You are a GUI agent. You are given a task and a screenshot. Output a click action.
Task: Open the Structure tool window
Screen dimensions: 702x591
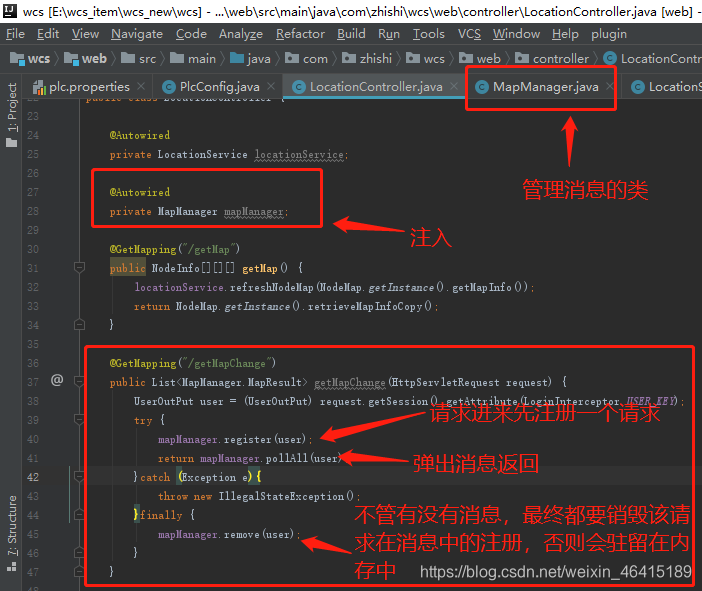point(12,533)
